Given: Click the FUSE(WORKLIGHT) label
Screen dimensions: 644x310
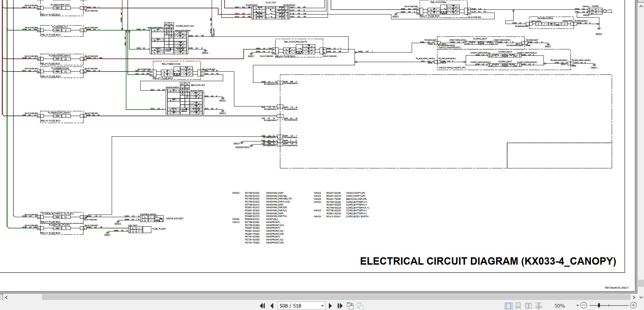Looking at the screenshot, I should (x=59, y=56).
